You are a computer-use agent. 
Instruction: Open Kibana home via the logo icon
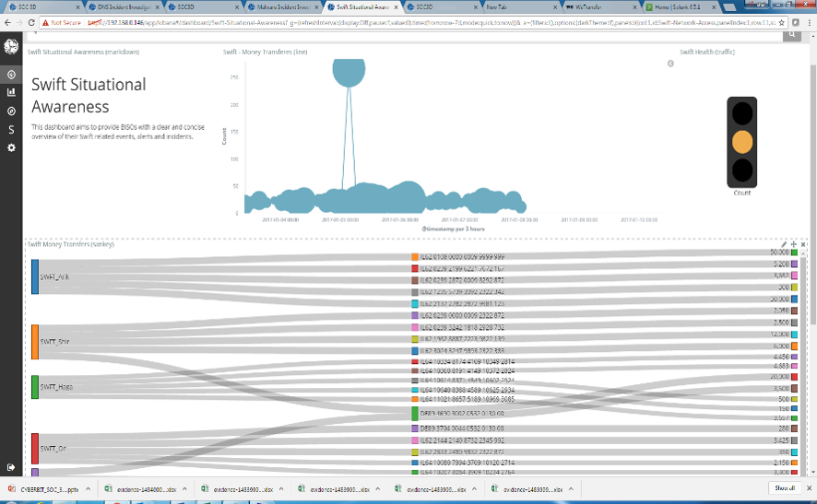tap(11, 46)
